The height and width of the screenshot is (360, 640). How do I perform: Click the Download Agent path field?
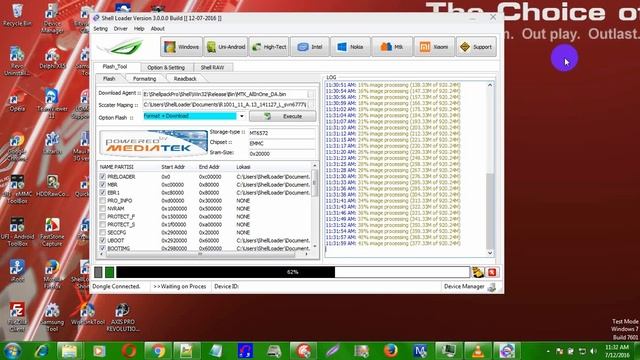click(225, 94)
